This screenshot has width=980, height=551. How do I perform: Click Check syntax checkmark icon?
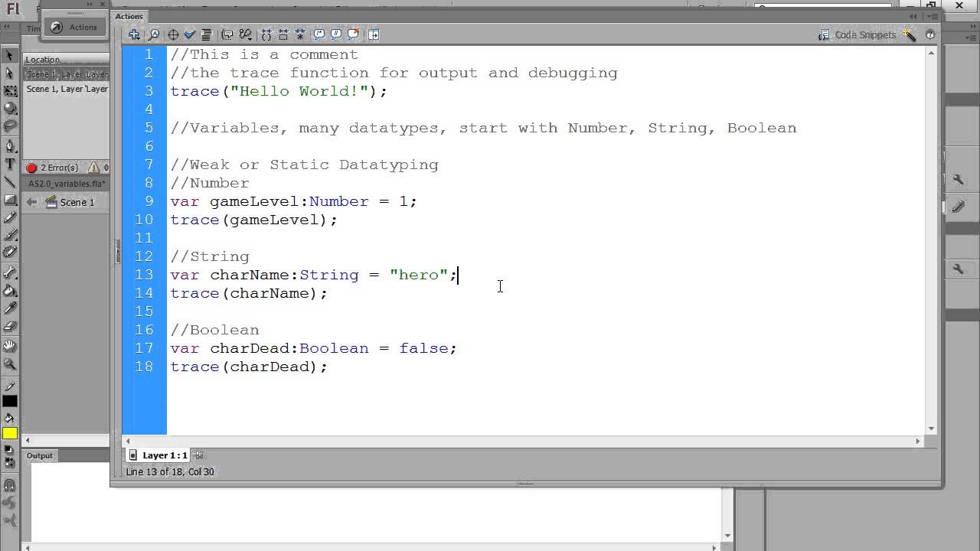[x=190, y=34]
